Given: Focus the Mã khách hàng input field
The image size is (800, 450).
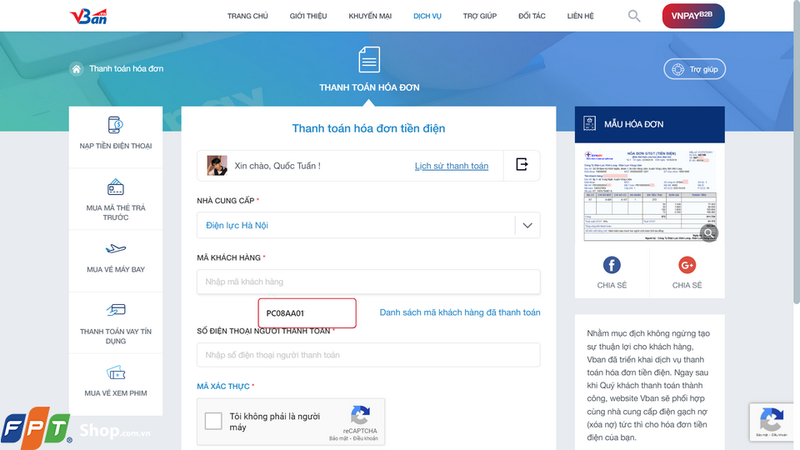Looking at the screenshot, I should [x=368, y=282].
